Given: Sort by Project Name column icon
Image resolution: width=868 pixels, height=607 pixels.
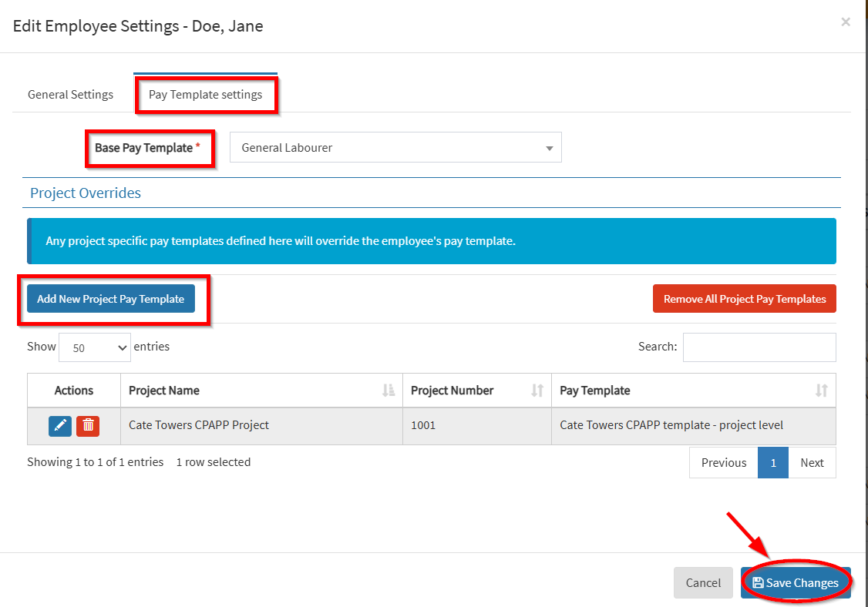Looking at the screenshot, I should (x=389, y=391).
